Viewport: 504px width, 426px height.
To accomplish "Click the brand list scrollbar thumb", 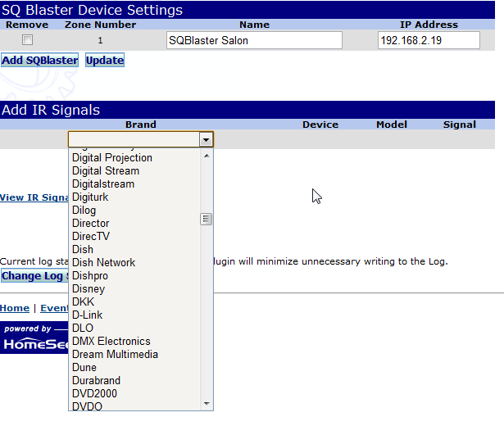I will [x=206, y=219].
